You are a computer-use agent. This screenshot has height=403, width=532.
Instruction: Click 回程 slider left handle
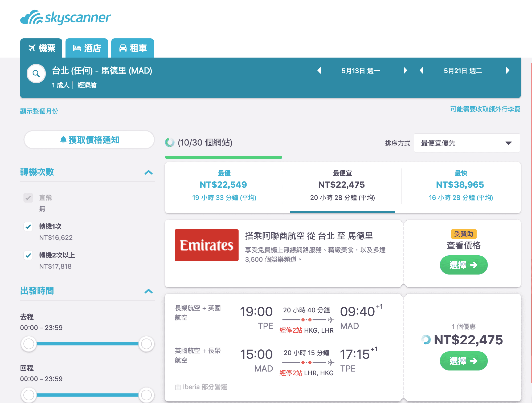(29, 395)
